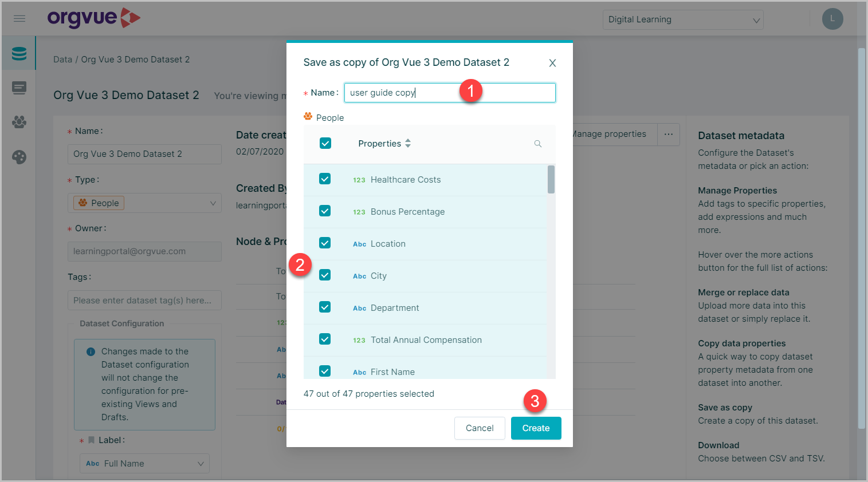
Task: Click the Download heading in metadata panel
Action: click(718, 445)
